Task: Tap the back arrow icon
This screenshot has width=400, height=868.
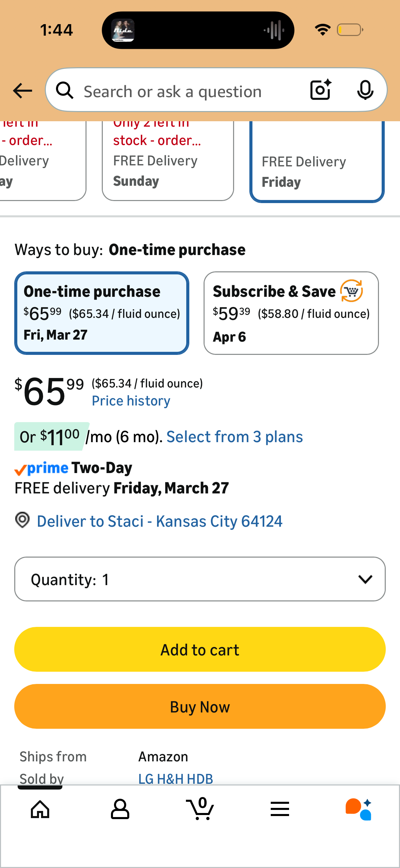Action: coord(22,91)
